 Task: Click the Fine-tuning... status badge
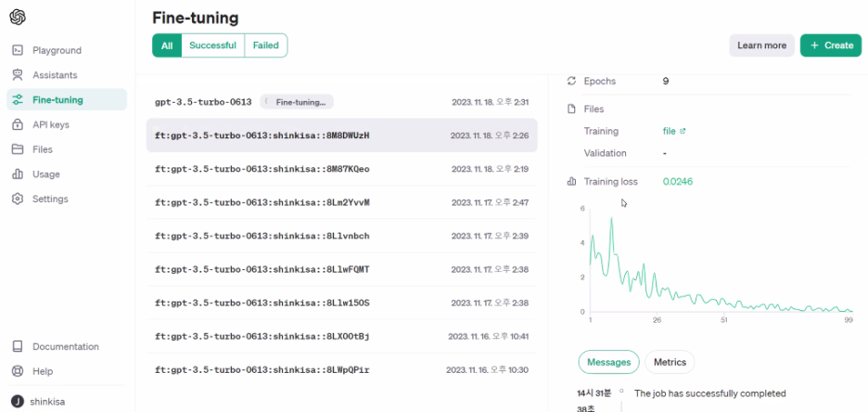pos(297,102)
